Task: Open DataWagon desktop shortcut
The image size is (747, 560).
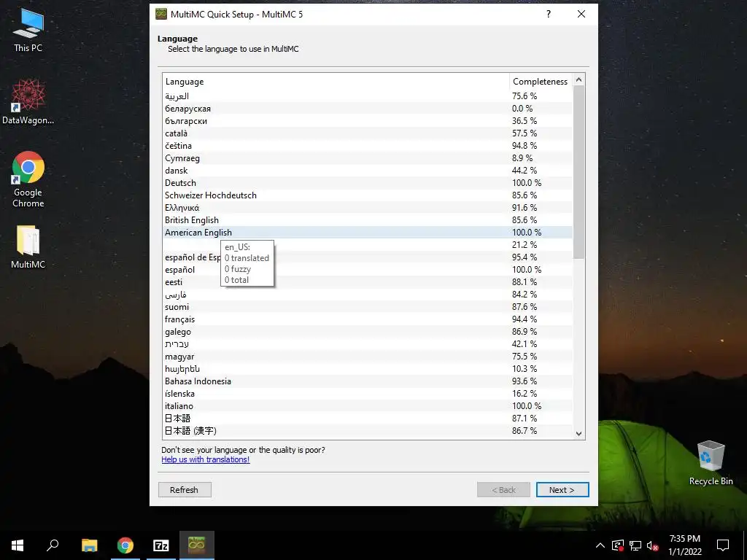Action: point(28,102)
